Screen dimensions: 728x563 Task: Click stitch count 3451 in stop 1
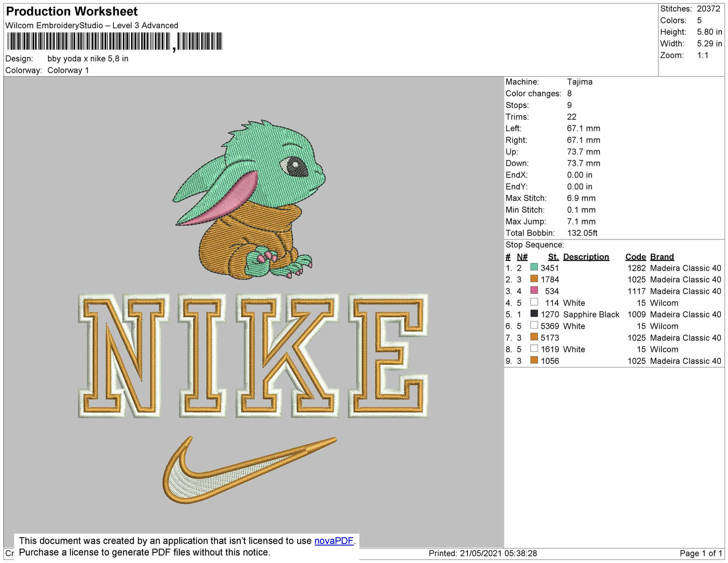pos(550,268)
